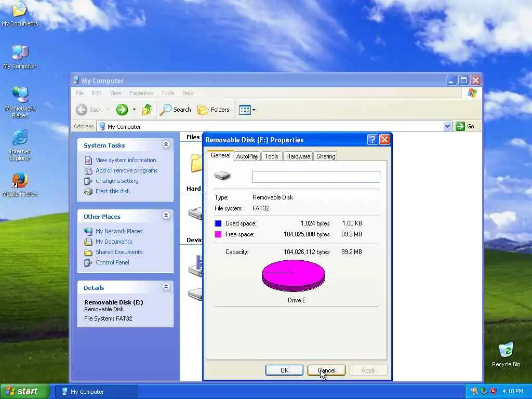The height and width of the screenshot is (399, 532).
Task: Switch to the AutoPlay tab
Action: click(247, 156)
